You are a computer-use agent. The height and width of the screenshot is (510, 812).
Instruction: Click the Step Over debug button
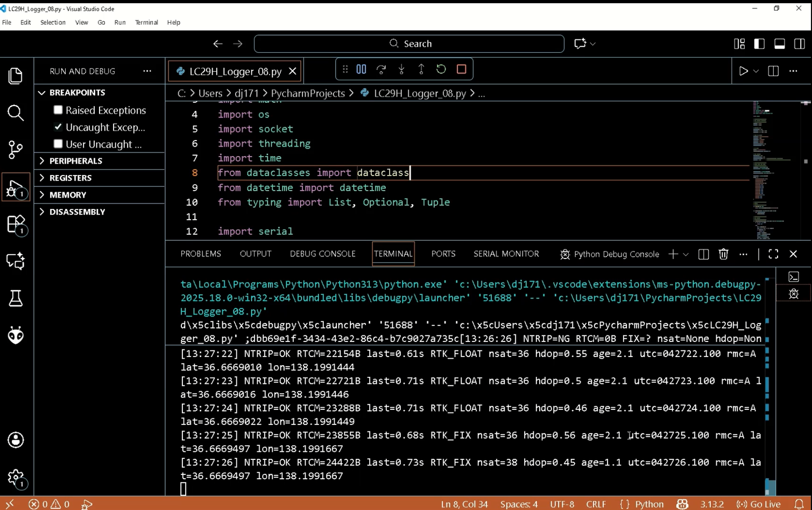(381, 69)
